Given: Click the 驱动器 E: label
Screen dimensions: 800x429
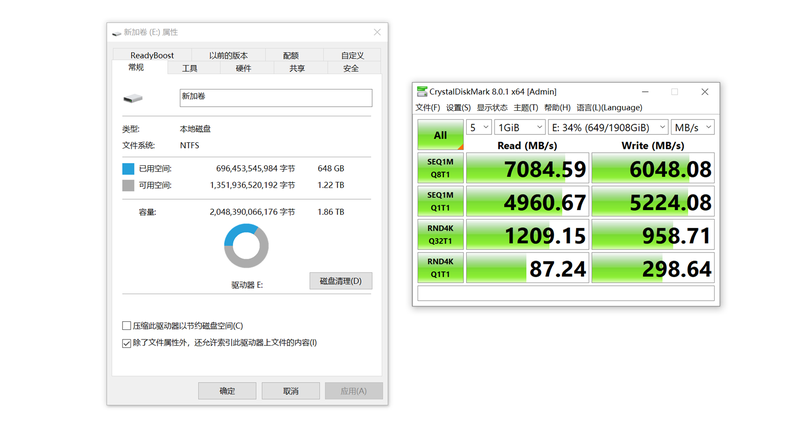Looking at the screenshot, I should click(247, 285).
